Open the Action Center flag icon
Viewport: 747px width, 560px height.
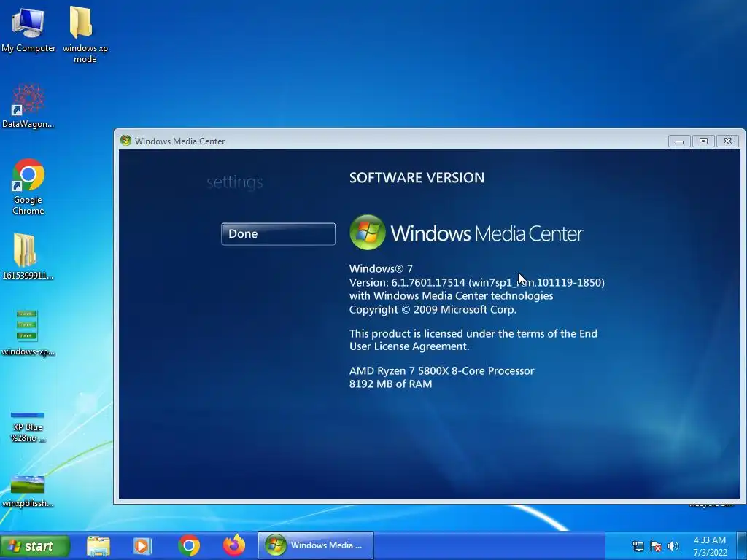(x=656, y=546)
